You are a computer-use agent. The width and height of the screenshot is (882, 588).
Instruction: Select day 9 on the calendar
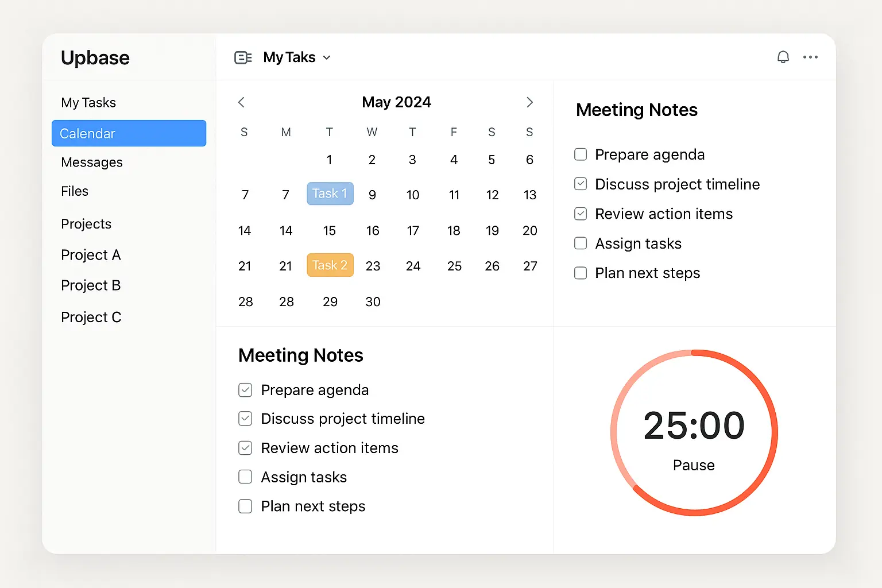coord(372,195)
